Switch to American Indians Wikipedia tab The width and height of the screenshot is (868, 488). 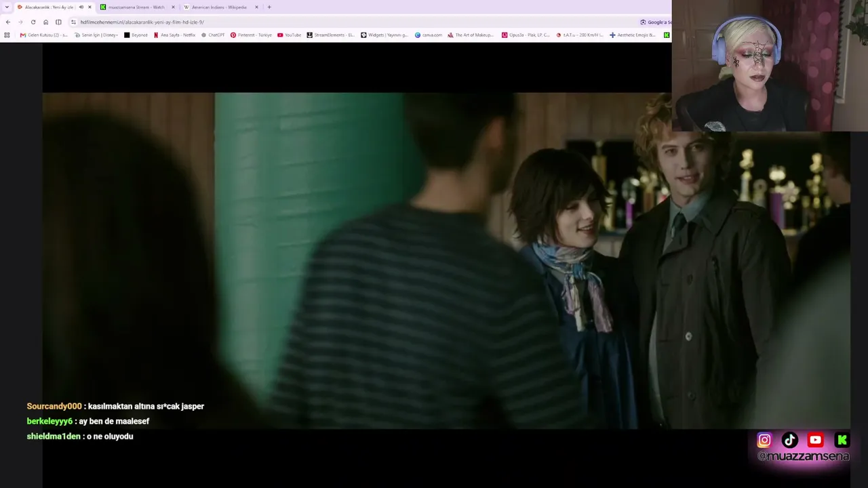pos(220,7)
